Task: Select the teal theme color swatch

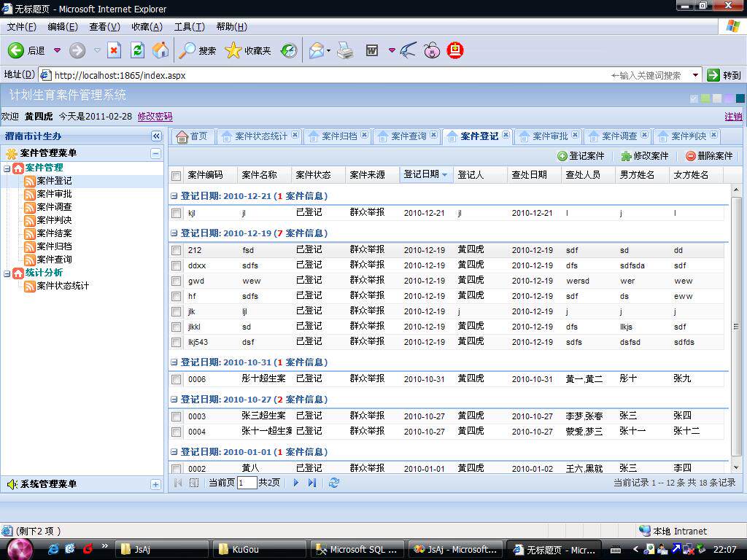Action: pos(740,98)
